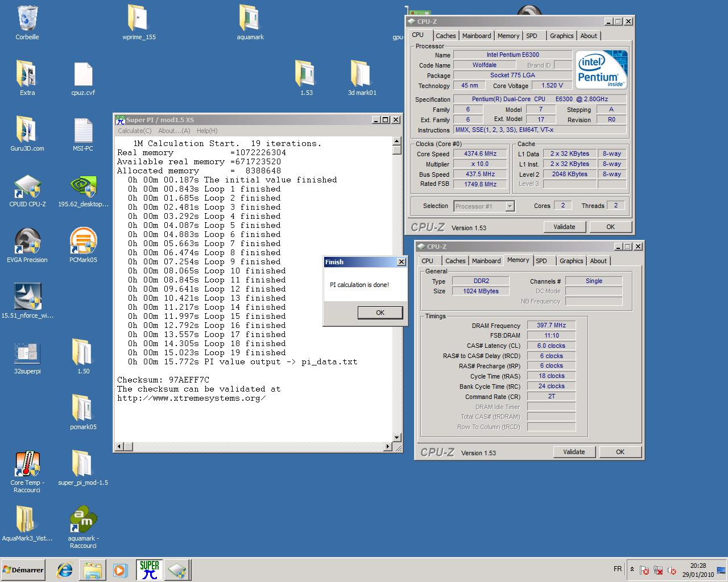Click Validate in upper CPU-Z window
The height and width of the screenshot is (582, 728).
564,227
